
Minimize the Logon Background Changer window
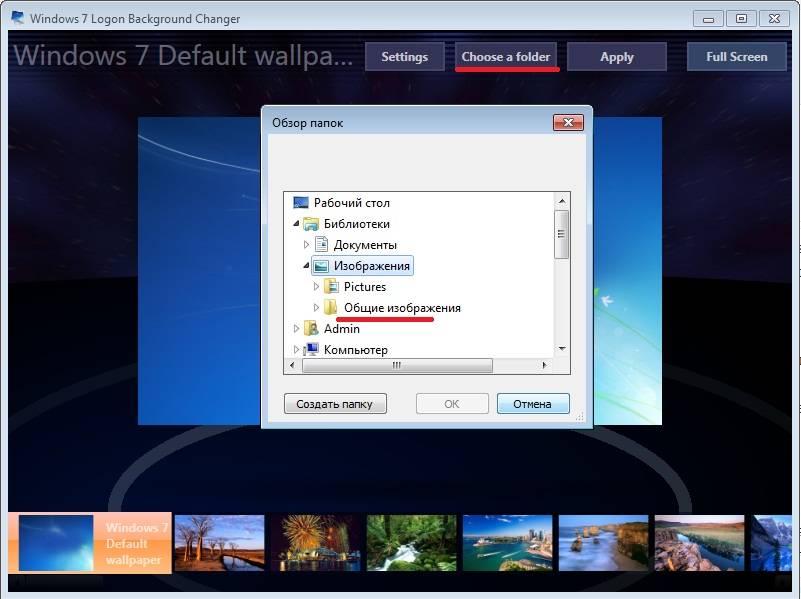[x=708, y=19]
